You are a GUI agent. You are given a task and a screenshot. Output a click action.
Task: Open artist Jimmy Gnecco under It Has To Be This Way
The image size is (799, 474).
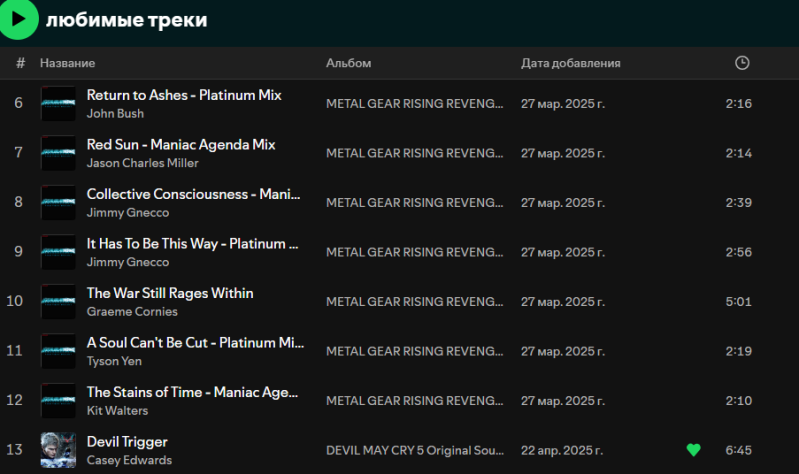coord(128,262)
